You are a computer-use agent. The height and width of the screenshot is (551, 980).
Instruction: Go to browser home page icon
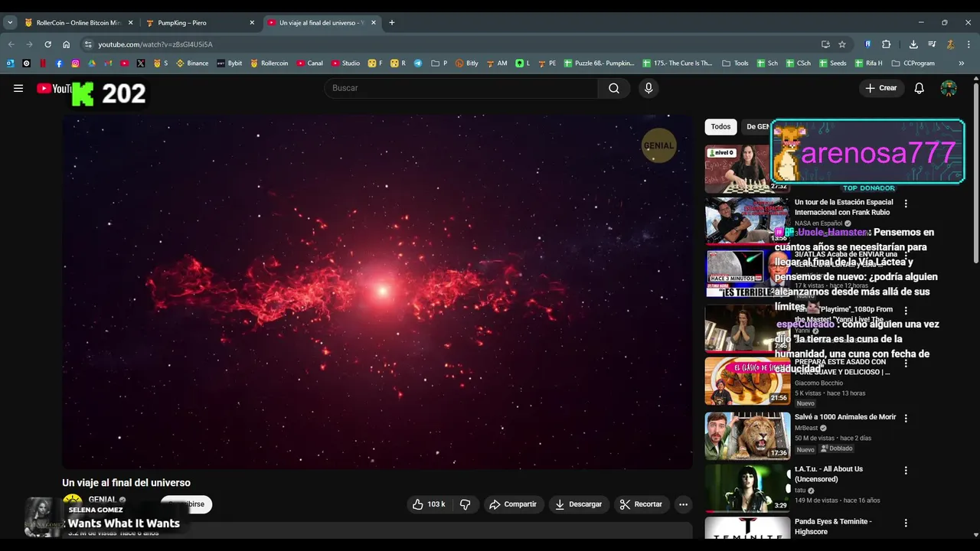point(66,44)
